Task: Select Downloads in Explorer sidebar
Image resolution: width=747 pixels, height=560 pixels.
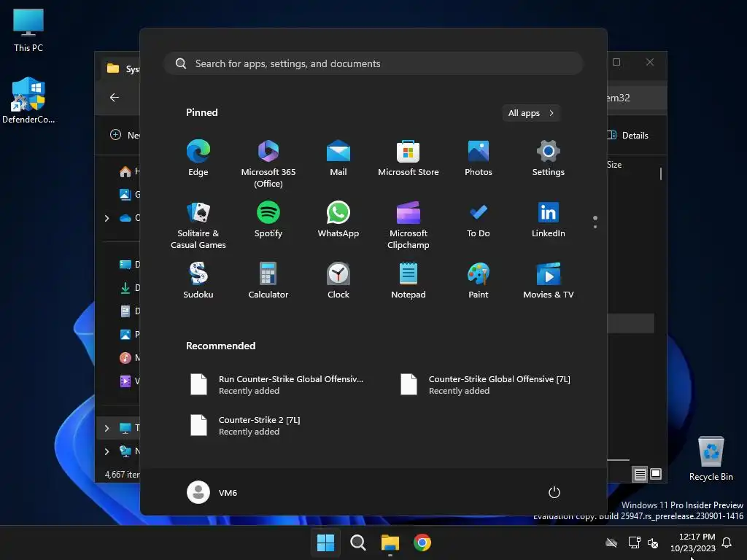Action: 128,287
